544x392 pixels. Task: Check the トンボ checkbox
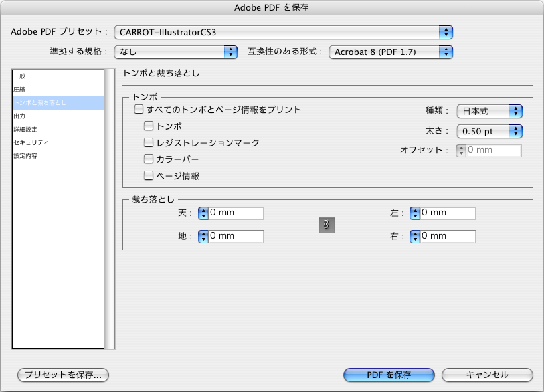pyautogui.click(x=147, y=126)
